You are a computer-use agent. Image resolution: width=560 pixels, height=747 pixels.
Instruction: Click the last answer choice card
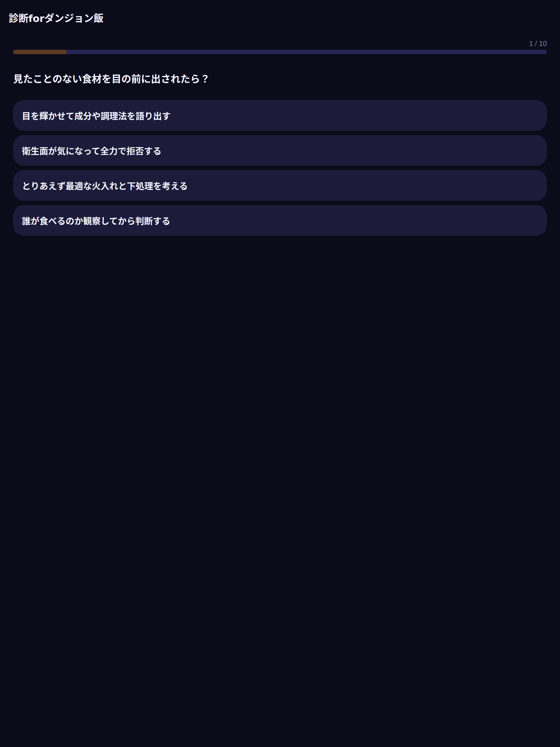tap(280, 221)
